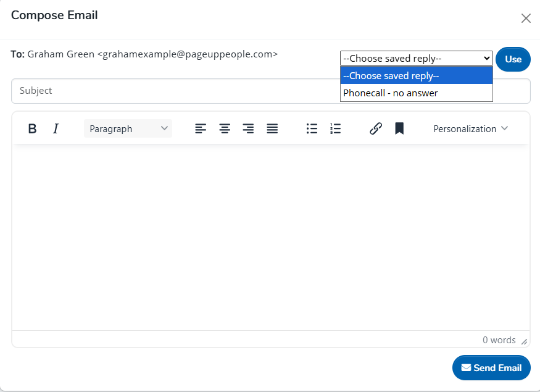Close the Compose Email dialog
Image resolution: width=540 pixels, height=392 pixels.
[x=526, y=18]
